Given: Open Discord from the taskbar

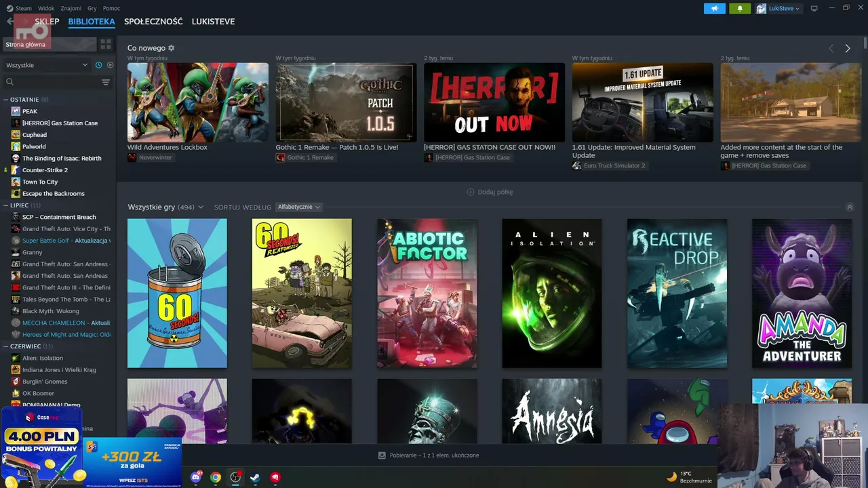Looking at the screenshot, I should [197, 477].
